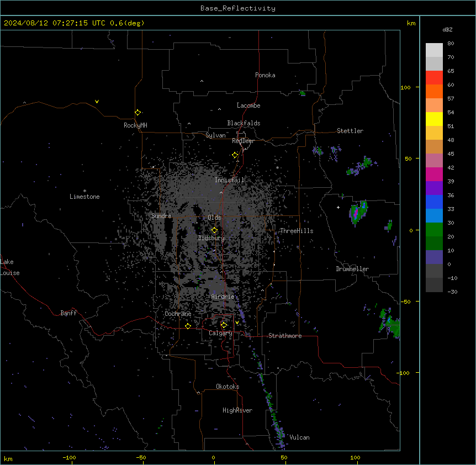The height and width of the screenshot is (465, 476).
Task: Click the Stettler label
Action: click(350, 131)
